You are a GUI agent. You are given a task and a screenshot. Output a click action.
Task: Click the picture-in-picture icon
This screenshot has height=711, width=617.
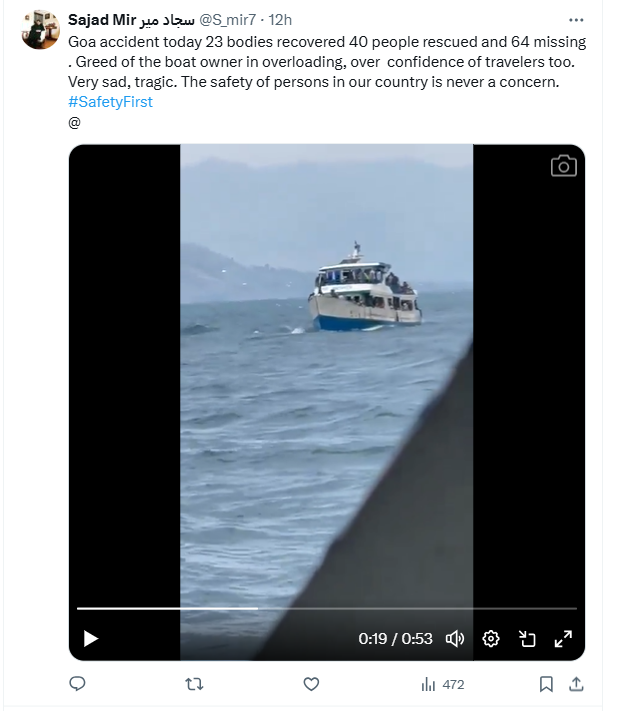click(x=527, y=638)
